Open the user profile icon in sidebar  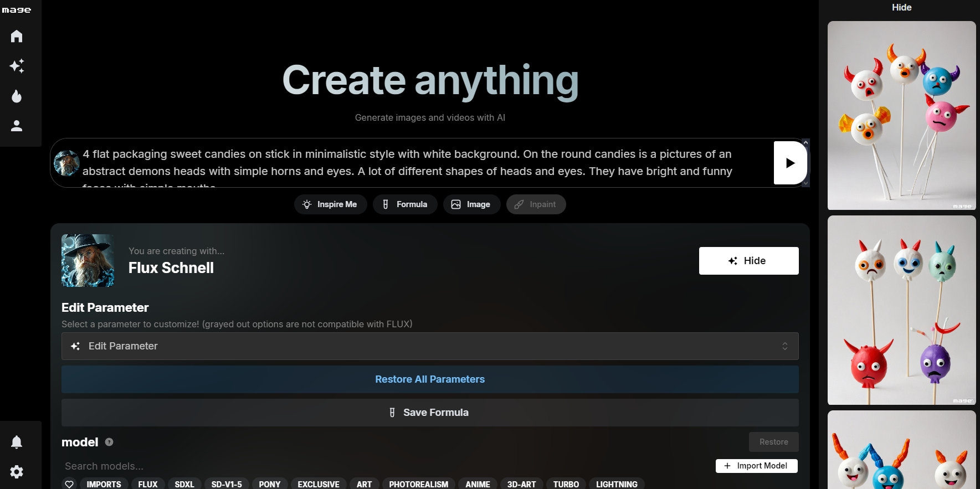[x=17, y=126]
